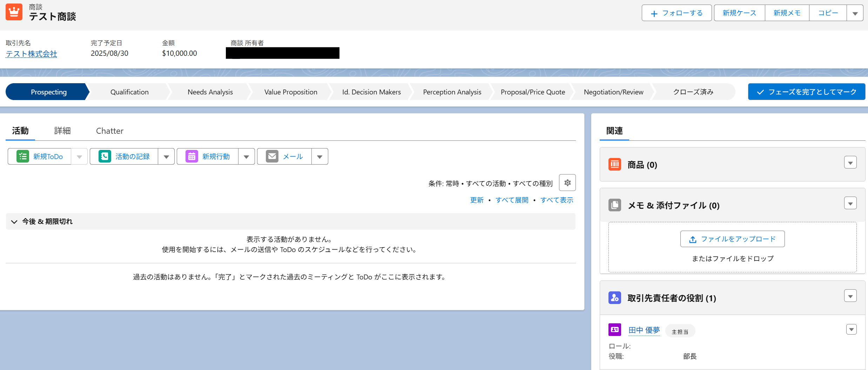Screen dimensions: 868x370
Task: Open the メモ & 添付ファイル actions dropdown
Action: pos(850,203)
